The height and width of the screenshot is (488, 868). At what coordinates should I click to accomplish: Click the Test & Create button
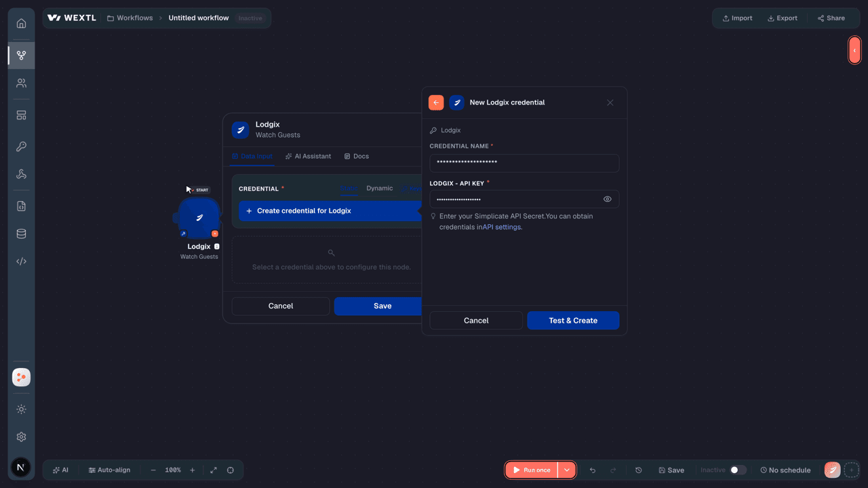coord(573,321)
